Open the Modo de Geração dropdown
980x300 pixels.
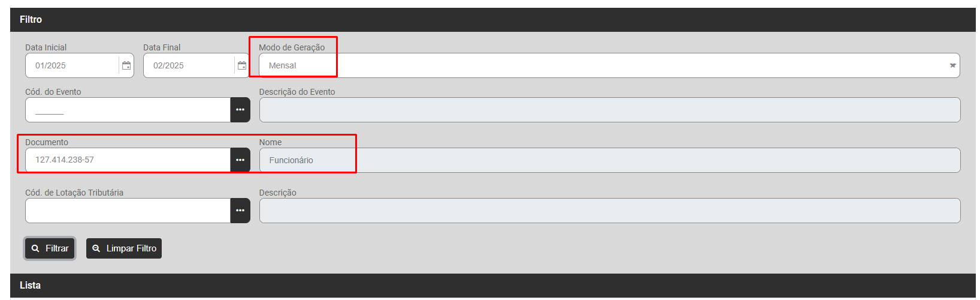coord(599,65)
